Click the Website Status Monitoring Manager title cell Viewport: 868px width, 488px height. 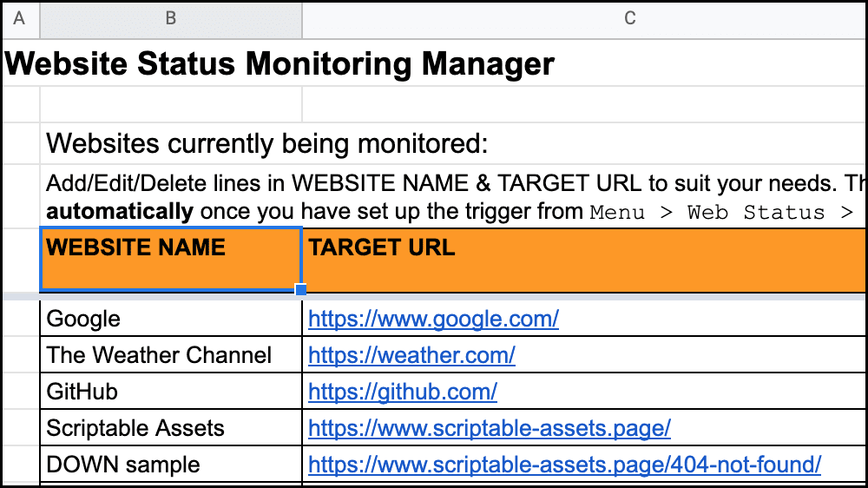[x=279, y=63]
